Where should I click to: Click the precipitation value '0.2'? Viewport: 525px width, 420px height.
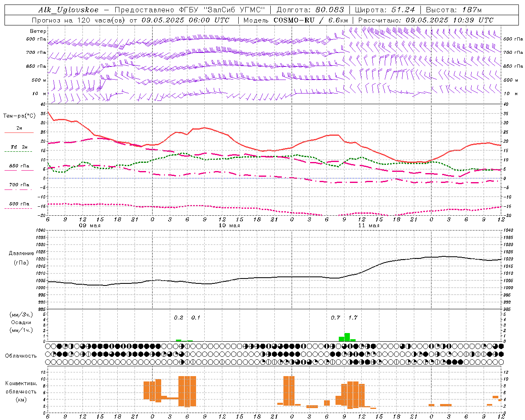coord(178,317)
